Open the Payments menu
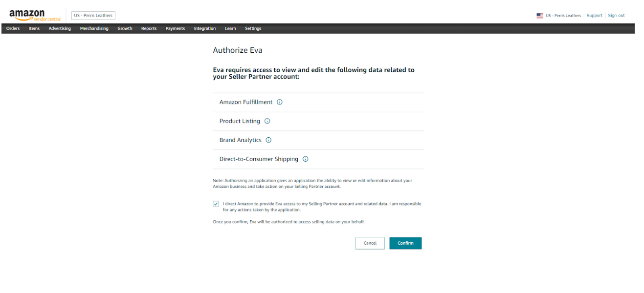Image resolution: width=644 pixels, height=293 pixels. (175, 28)
